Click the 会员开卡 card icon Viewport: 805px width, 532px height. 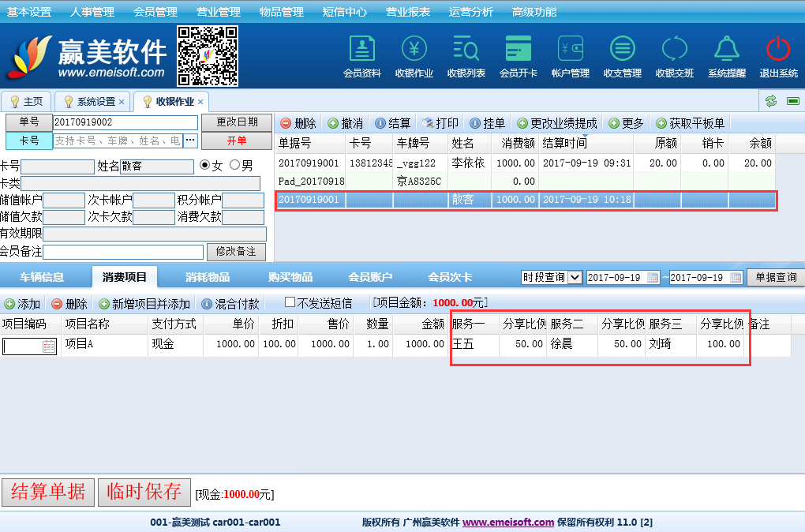pos(519,56)
